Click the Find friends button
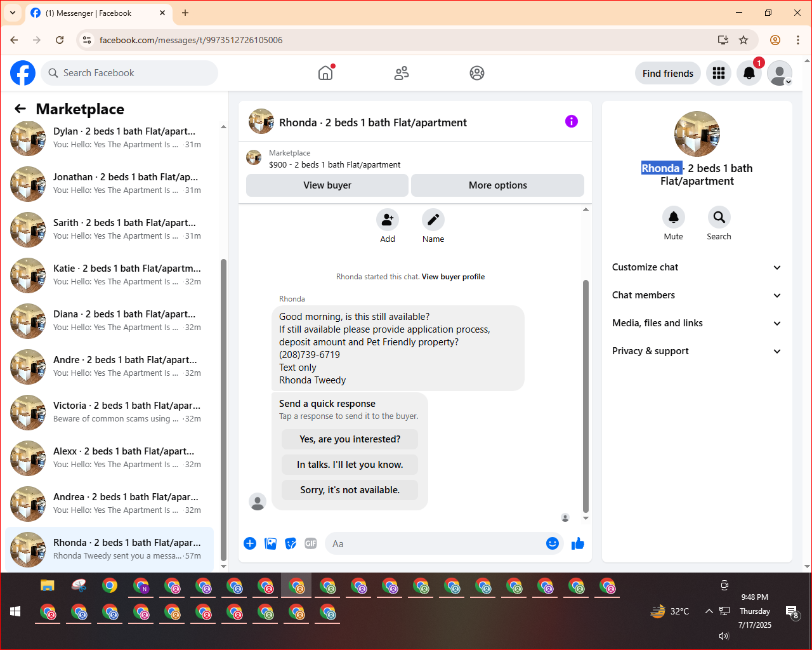The image size is (812, 650). [668, 73]
